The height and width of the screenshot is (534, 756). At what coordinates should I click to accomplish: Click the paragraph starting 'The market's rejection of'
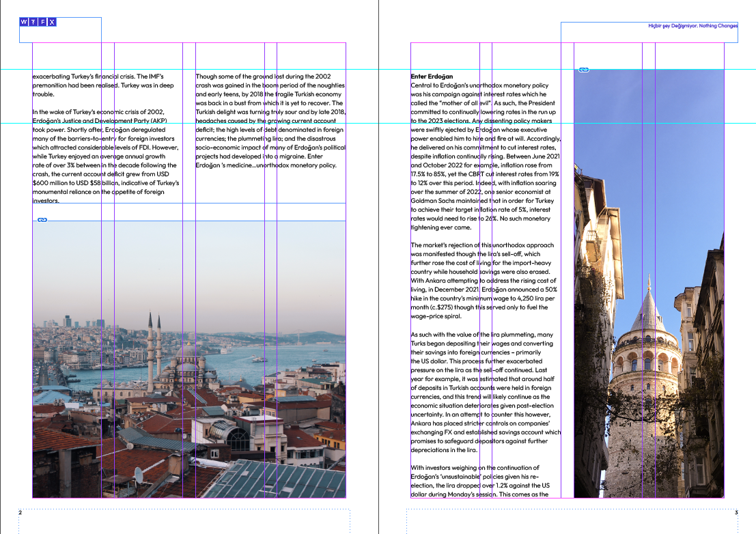click(484, 281)
